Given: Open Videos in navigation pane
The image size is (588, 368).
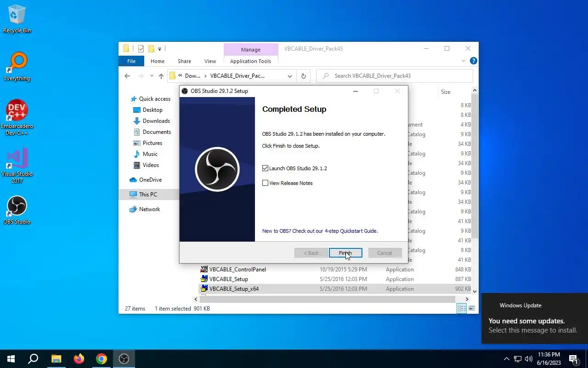Looking at the screenshot, I should pos(151,165).
